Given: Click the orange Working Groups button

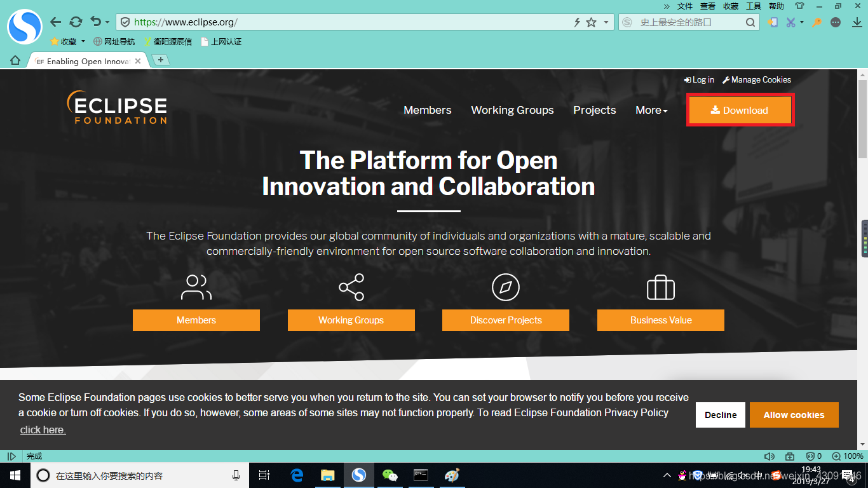Looking at the screenshot, I should tap(351, 320).
